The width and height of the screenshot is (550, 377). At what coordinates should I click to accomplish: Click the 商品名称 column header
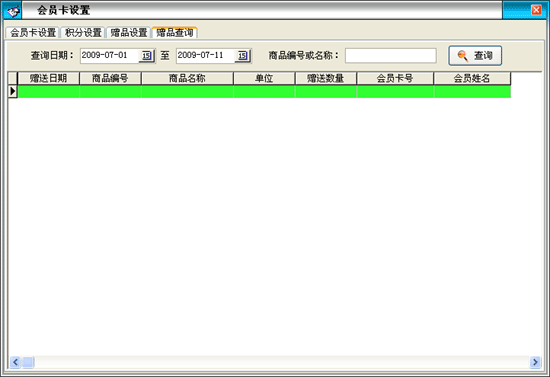point(187,78)
